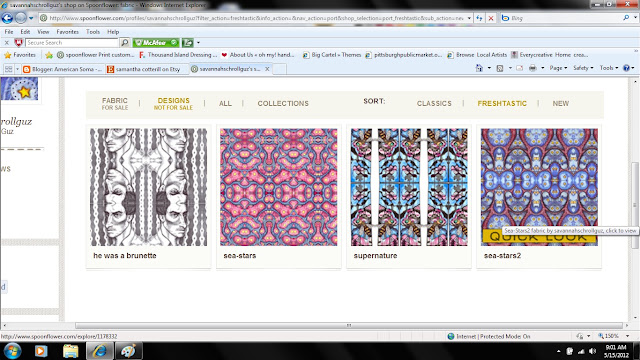Click the horizontal scrollbar thumb
This screenshot has height=360, width=640.
[349, 325]
